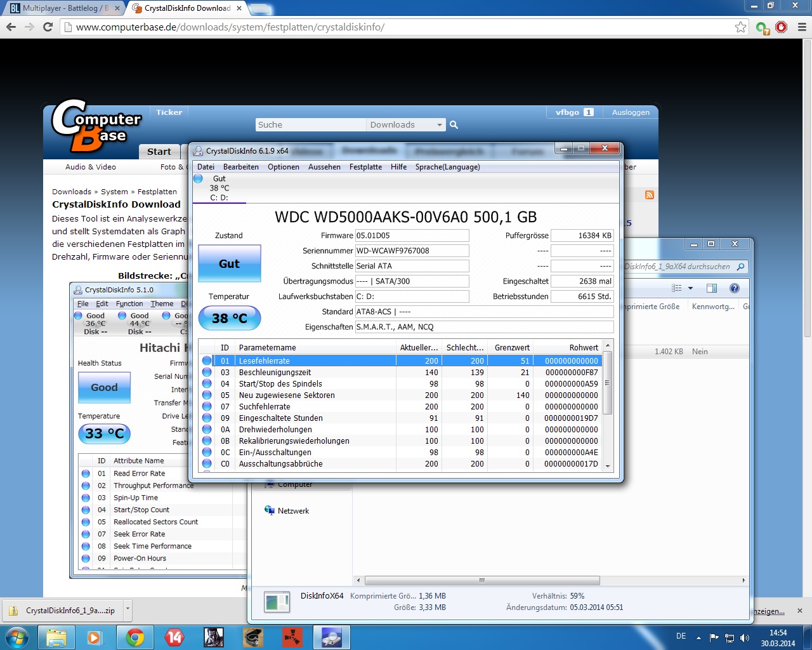Open download item options arrow

(x=128, y=609)
